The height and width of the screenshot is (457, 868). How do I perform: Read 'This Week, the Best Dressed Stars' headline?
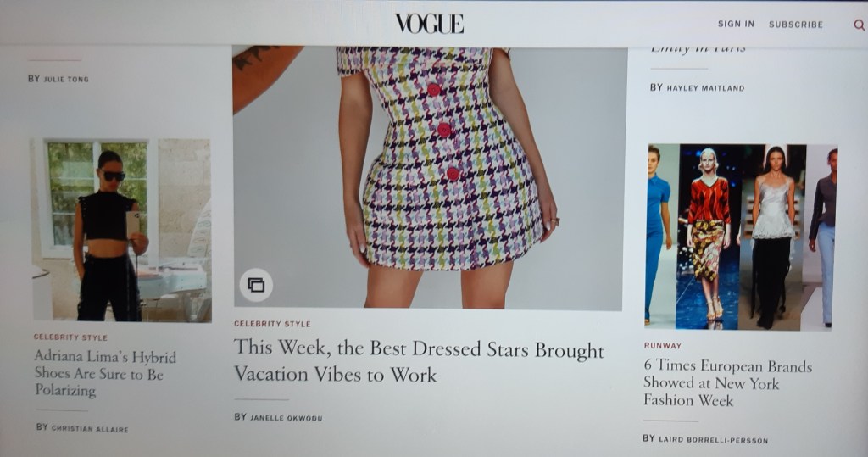click(419, 361)
